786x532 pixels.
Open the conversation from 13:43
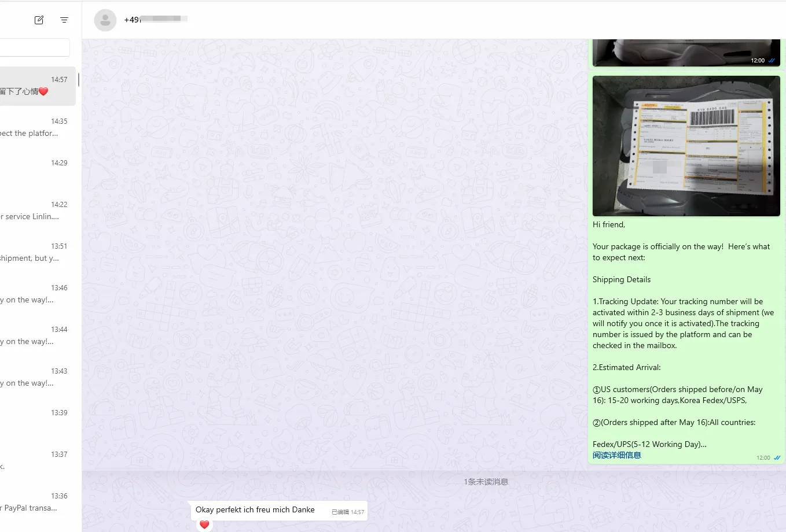pyautogui.click(x=38, y=378)
